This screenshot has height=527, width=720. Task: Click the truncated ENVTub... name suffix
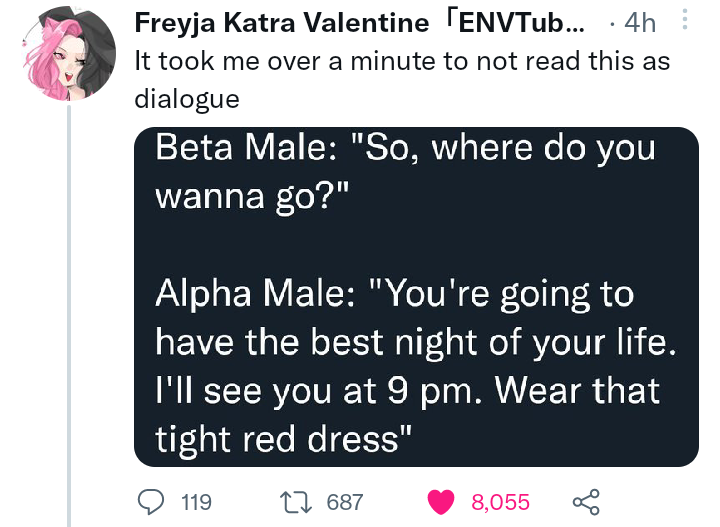click(512, 22)
